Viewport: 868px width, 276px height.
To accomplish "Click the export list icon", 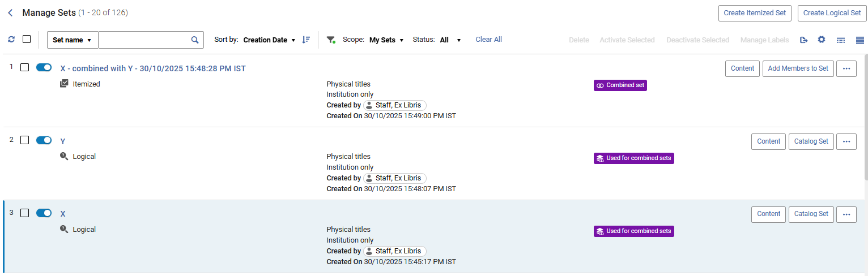I will (x=803, y=40).
